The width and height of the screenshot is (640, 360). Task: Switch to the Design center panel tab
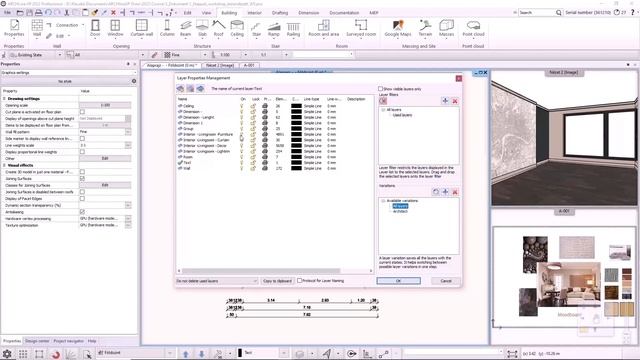[37, 341]
